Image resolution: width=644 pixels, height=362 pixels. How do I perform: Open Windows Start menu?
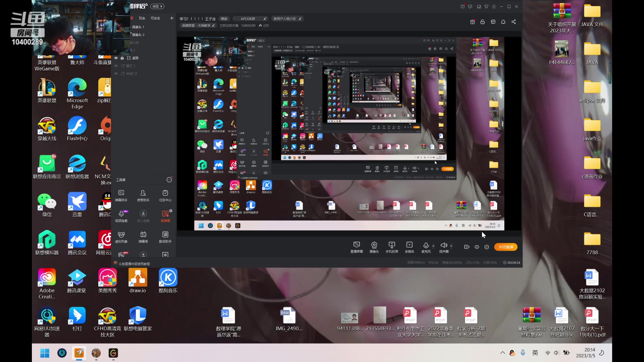point(45,353)
